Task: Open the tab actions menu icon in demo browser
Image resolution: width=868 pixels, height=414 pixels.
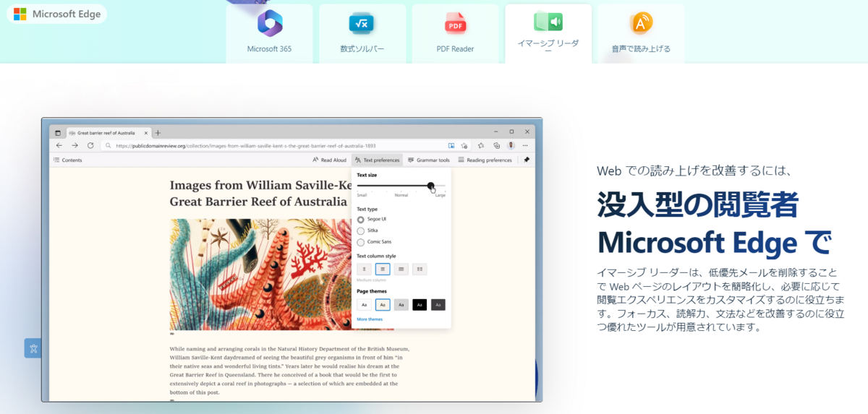Action: click(x=57, y=133)
